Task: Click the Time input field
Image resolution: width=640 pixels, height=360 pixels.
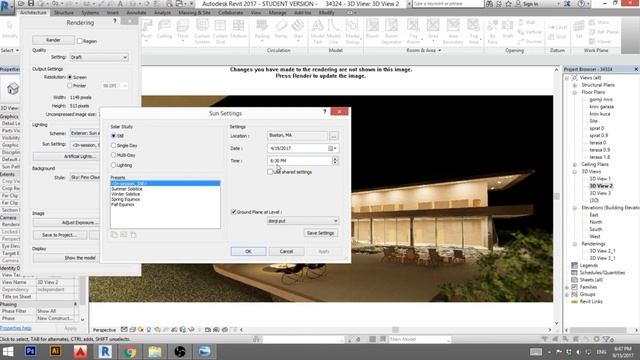Action: [300, 161]
